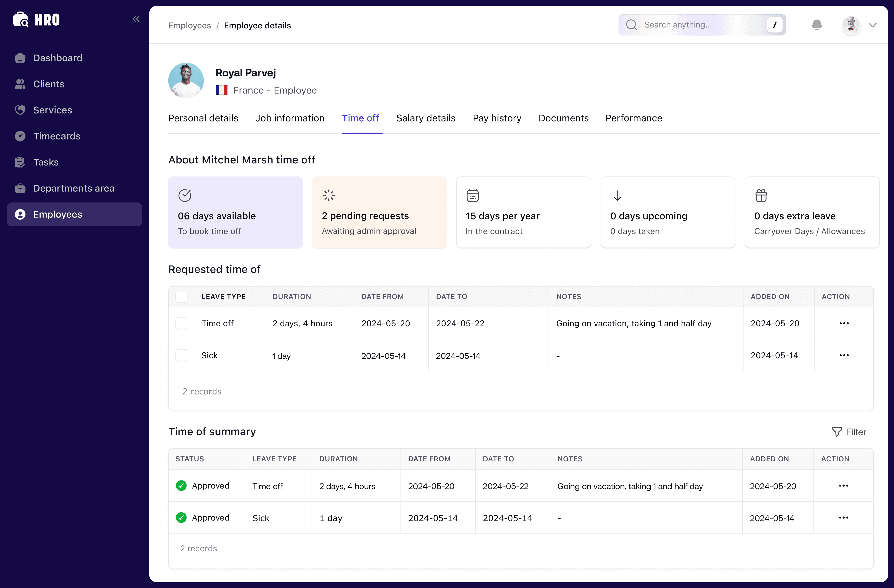The image size is (894, 588).
Task: Switch to the Salary details tab
Action: point(426,118)
